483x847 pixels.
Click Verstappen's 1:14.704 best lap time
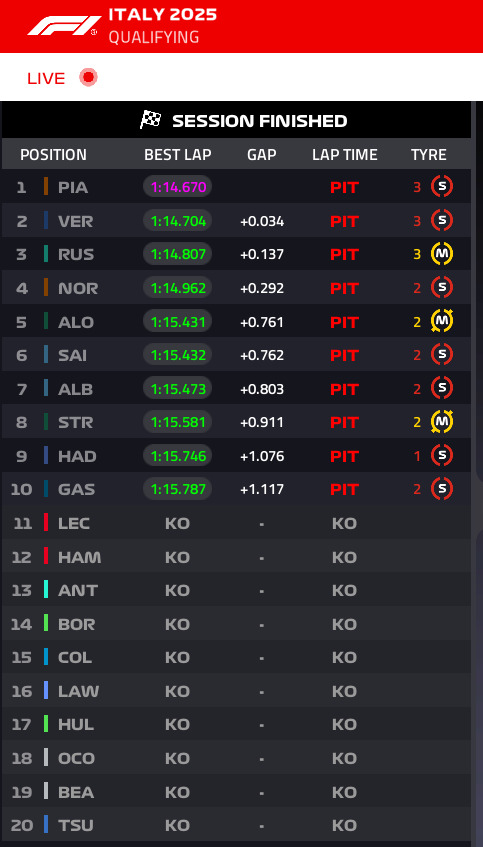click(x=178, y=220)
